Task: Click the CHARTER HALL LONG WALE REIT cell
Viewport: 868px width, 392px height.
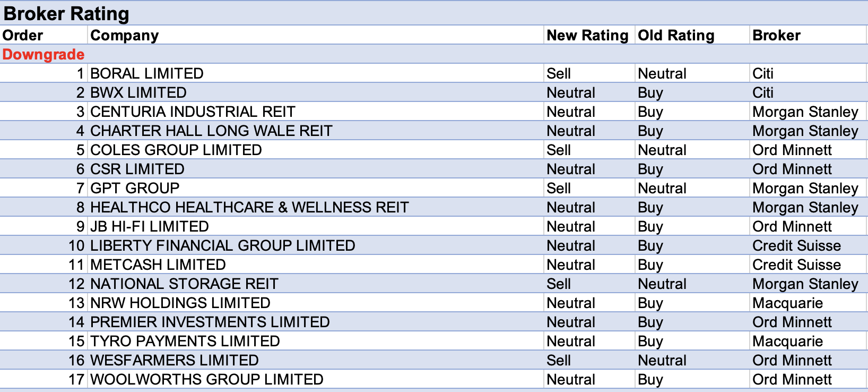Action: (211, 131)
